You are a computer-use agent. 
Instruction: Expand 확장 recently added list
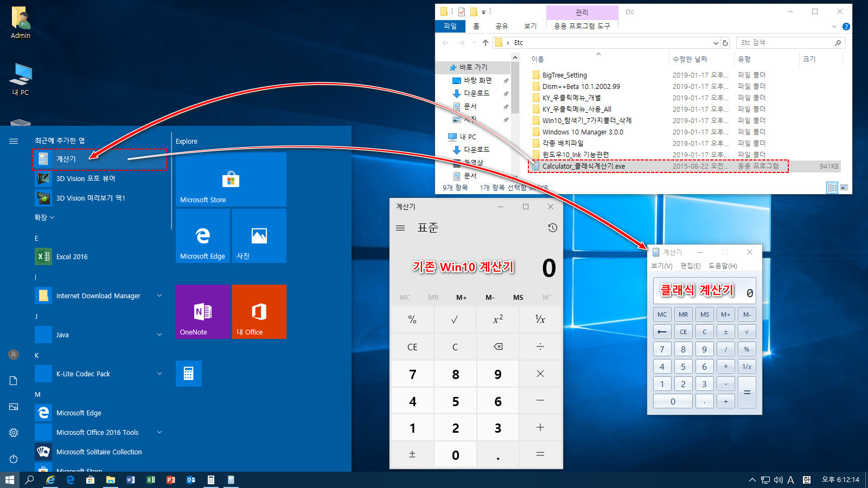point(45,217)
